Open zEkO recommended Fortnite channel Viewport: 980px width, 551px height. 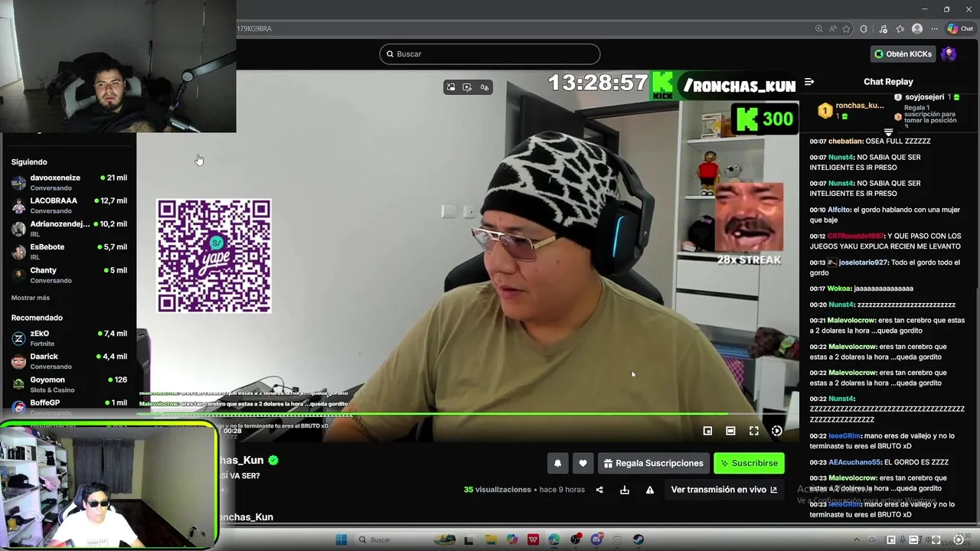69,338
